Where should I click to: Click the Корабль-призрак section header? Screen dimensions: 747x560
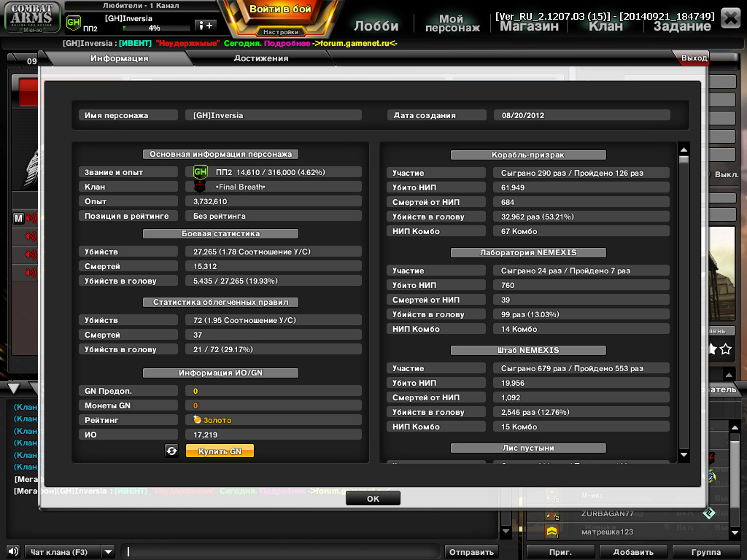click(528, 155)
